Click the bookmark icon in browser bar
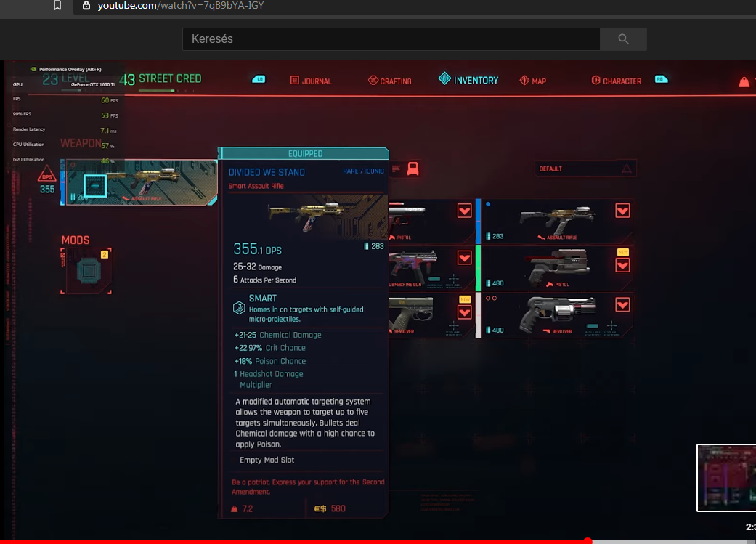 (57, 5)
